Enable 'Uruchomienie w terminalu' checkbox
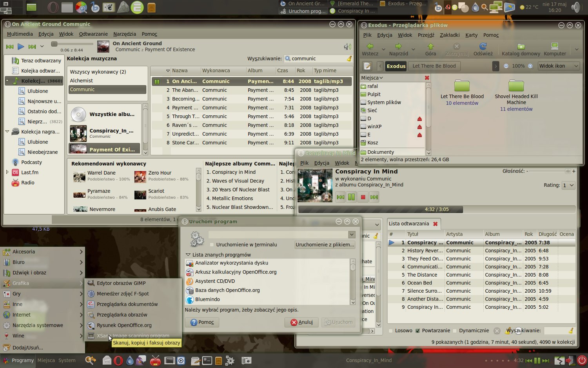This screenshot has height=368, width=588. [x=212, y=244]
